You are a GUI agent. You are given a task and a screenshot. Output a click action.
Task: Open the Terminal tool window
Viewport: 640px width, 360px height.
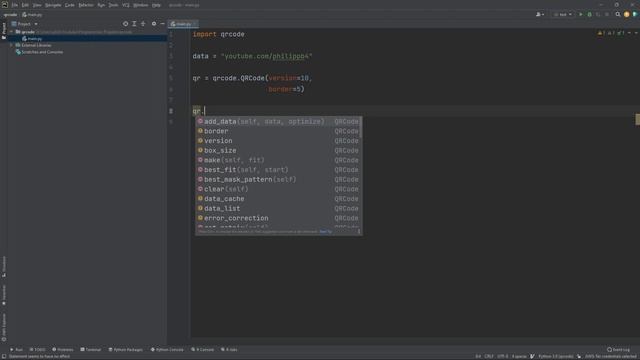tap(91, 350)
